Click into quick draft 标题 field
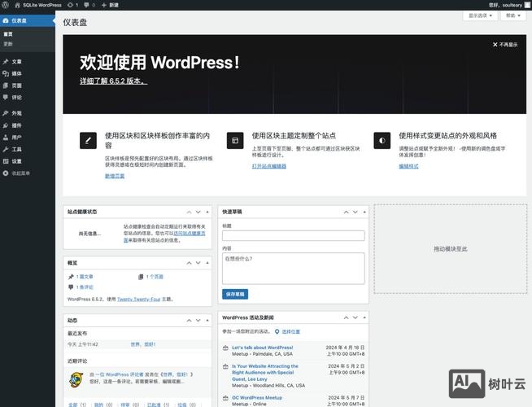This screenshot has height=407, width=532. (294, 235)
